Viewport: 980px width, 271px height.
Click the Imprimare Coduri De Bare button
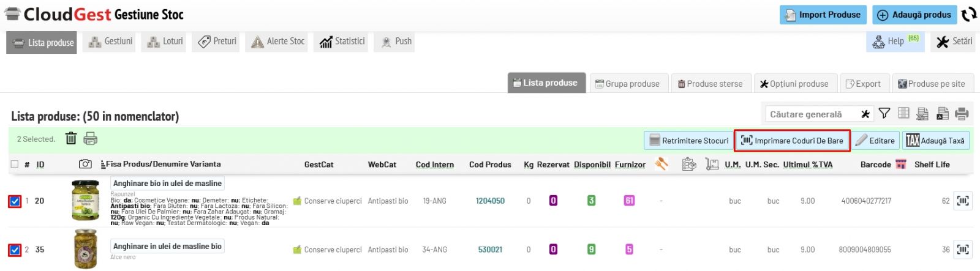click(x=792, y=140)
